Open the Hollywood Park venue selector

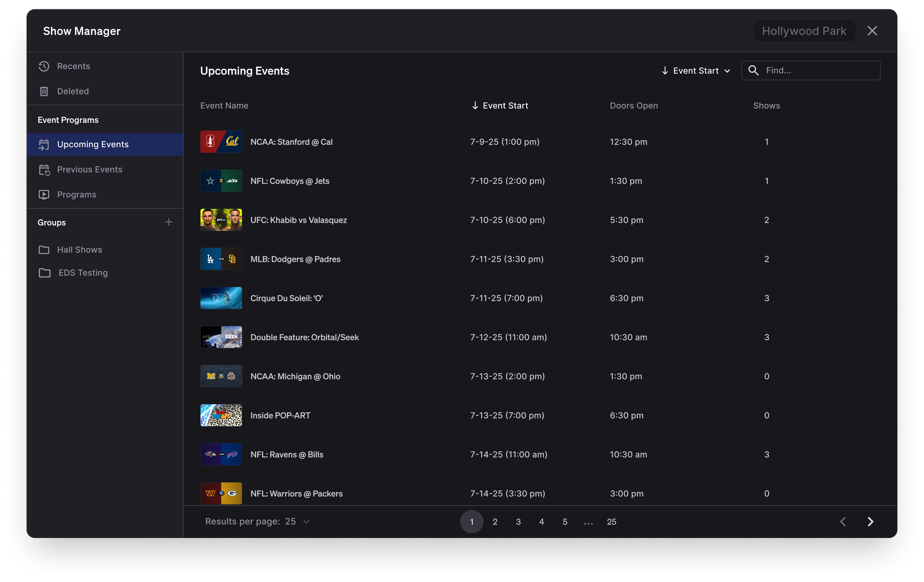point(804,31)
